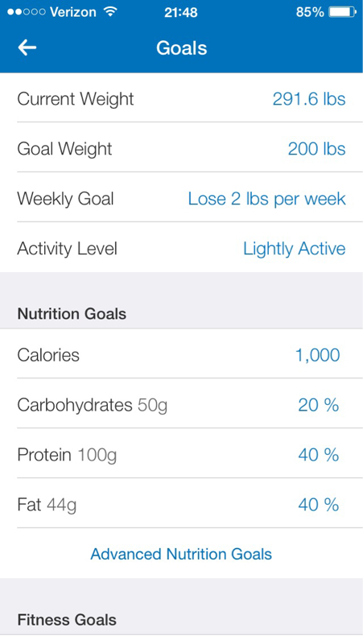
Task: Tap the back arrow icon
Action: (27, 47)
